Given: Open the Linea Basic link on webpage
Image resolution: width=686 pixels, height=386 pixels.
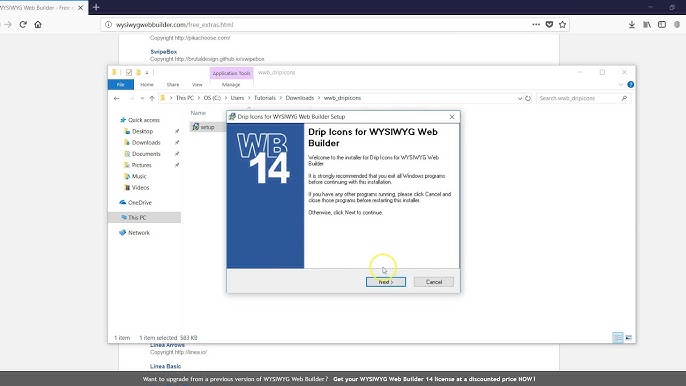Looking at the screenshot, I should click(x=165, y=366).
